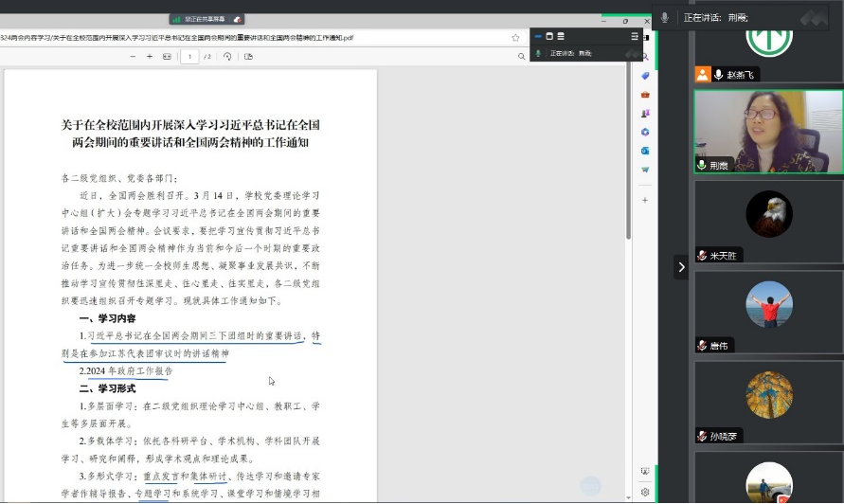Click the fit-to-page icon in the PDF toolbar
Screen dimensions: 844x504
point(168,57)
